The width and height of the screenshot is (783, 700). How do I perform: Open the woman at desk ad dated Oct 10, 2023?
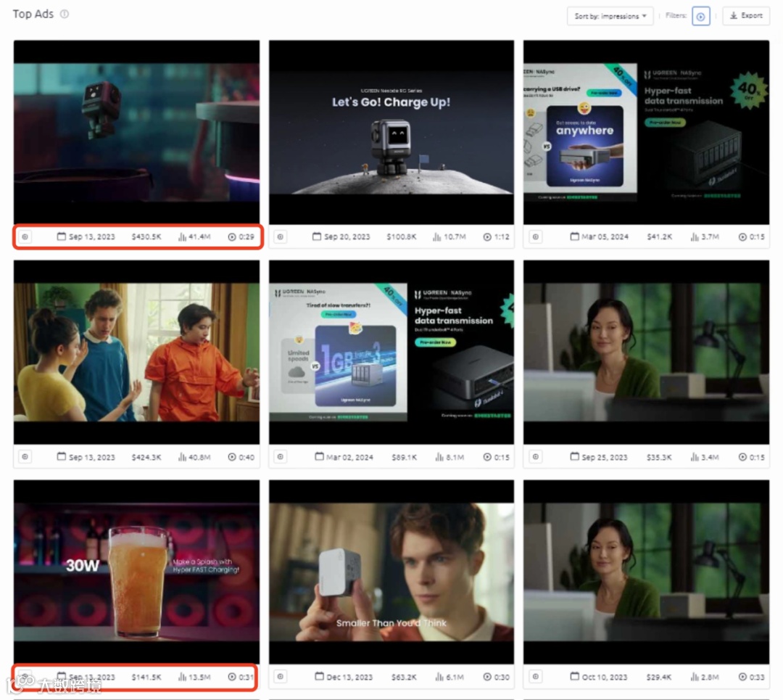coord(646,572)
